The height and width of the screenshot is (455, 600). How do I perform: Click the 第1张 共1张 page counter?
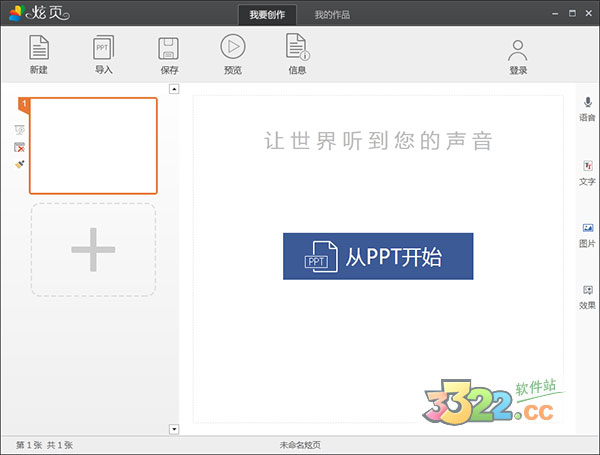[44, 445]
